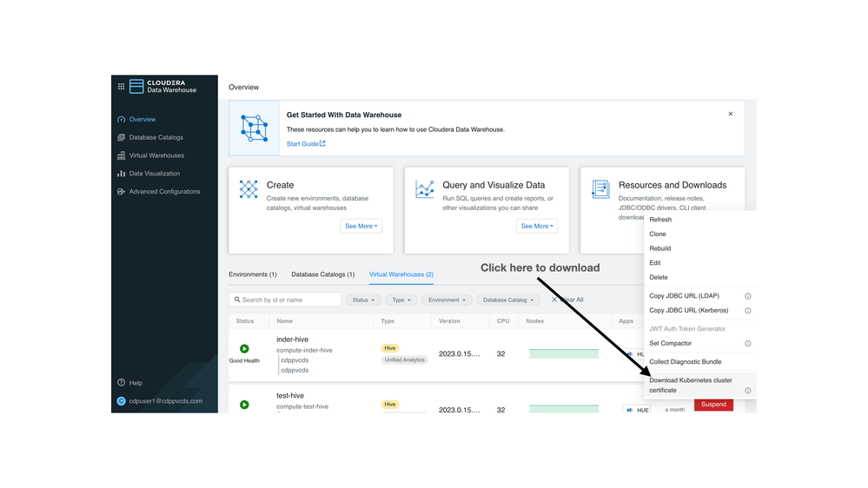Open Database Catalogs in the sidebar
868x488 pixels.
[156, 137]
